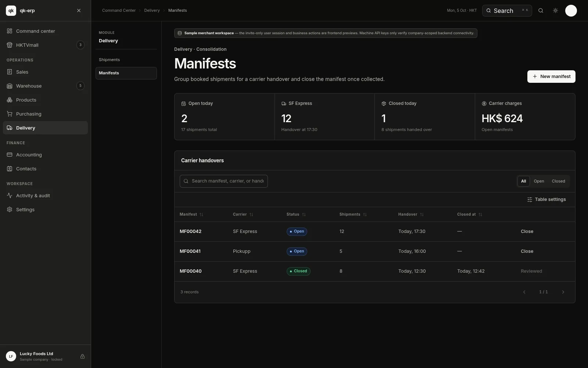
Task: Open Shipments in the Delivery module
Action: 126,60
